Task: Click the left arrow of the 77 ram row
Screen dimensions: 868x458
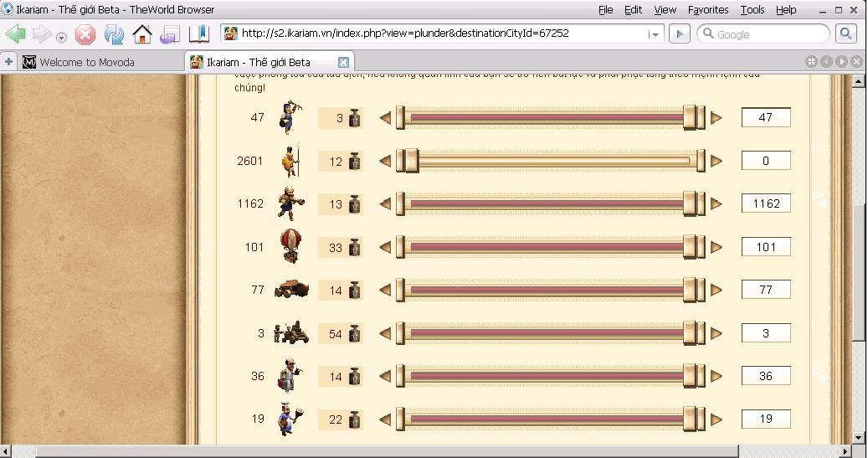Action: point(385,290)
